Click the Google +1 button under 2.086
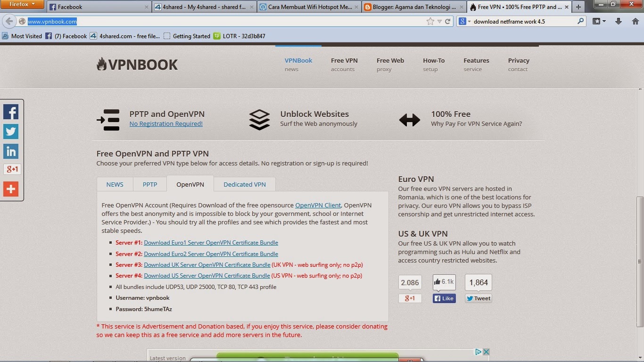Image resolution: width=644 pixels, height=362 pixels. click(x=410, y=298)
